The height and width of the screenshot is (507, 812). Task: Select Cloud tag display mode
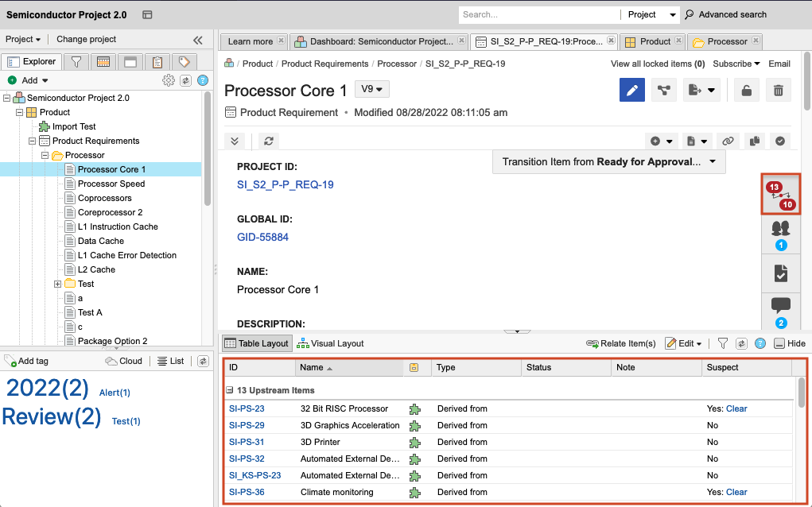pyautogui.click(x=124, y=361)
